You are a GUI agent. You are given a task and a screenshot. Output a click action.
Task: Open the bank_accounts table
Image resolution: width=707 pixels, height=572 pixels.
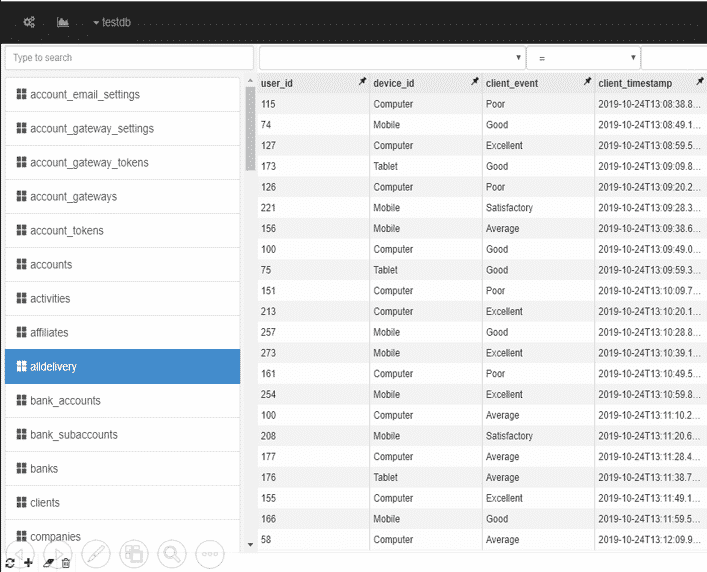122,401
